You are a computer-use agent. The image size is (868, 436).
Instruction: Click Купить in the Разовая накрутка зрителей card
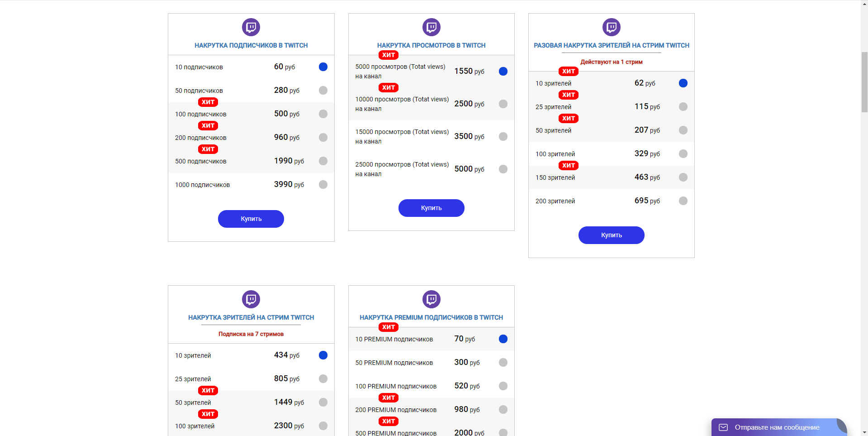[x=612, y=235]
